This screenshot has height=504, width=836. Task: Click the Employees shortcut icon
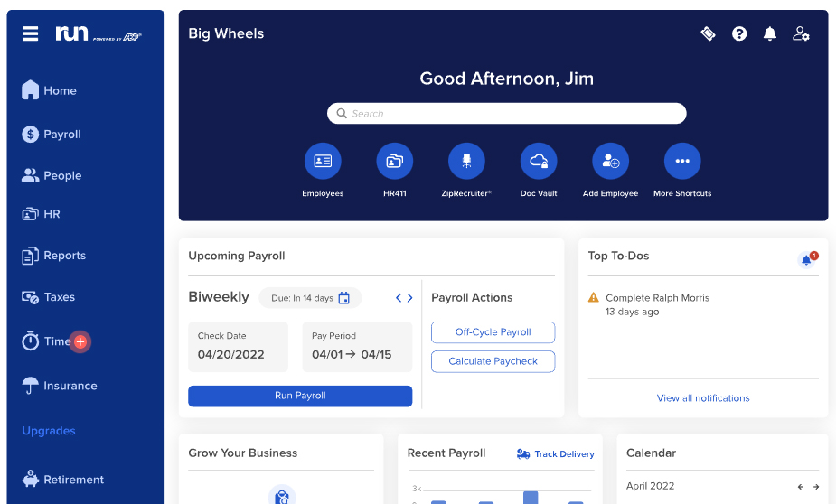coord(323,162)
